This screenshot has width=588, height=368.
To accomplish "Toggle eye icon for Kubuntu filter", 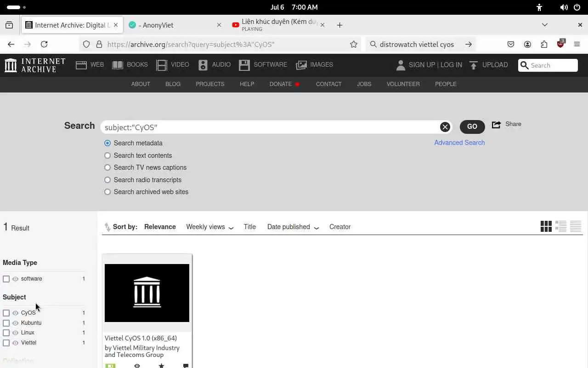I will point(15,323).
